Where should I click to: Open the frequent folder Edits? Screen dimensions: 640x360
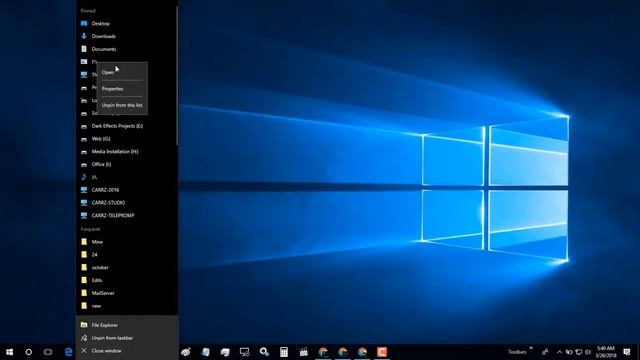pos(127,280)
